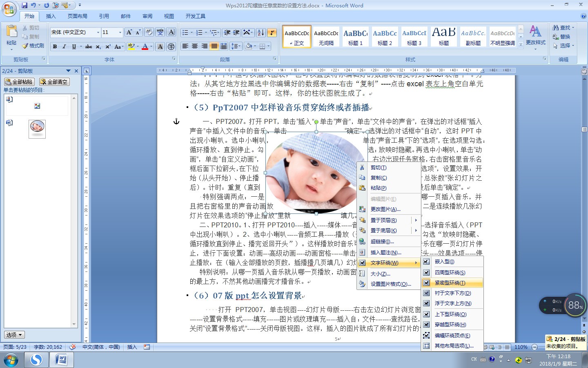The width and height of the screenshot is (588, 368).
Task: Click the Word Help icon
Action: [583, 16]
